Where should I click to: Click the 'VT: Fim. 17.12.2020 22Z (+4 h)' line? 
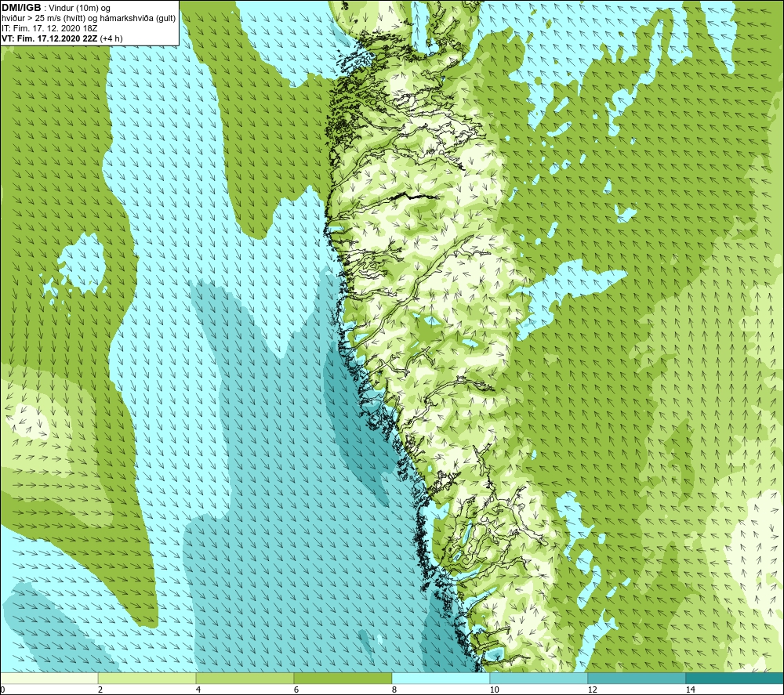62,38
